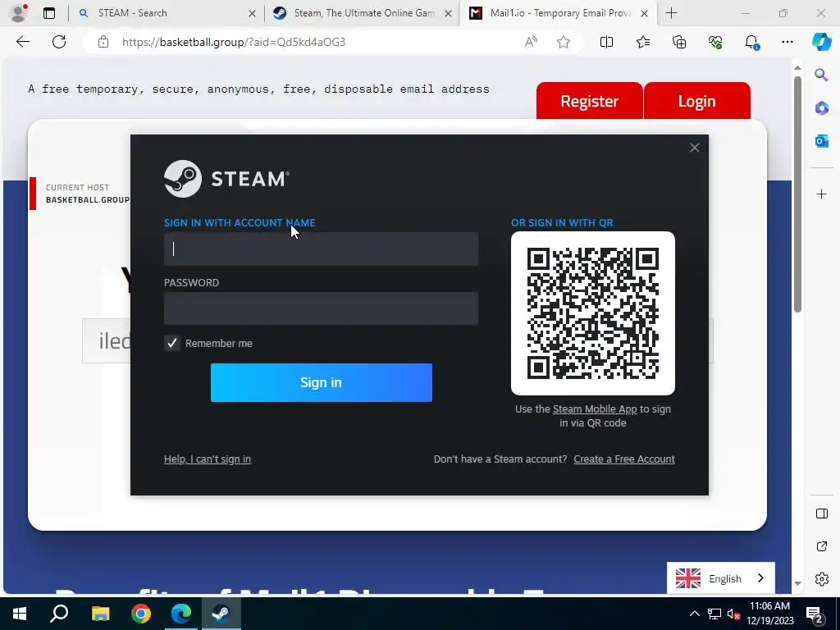Open the split screen icon in the toolbar
The image size is (840, 630).
tap(606, 42)
